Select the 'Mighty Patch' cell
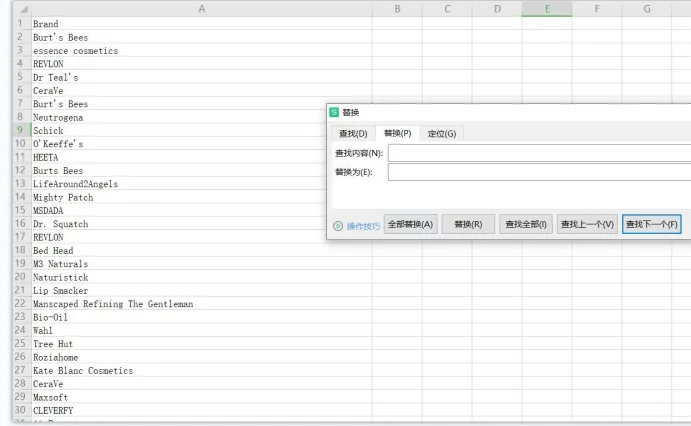691x426 pixels. 178,197
